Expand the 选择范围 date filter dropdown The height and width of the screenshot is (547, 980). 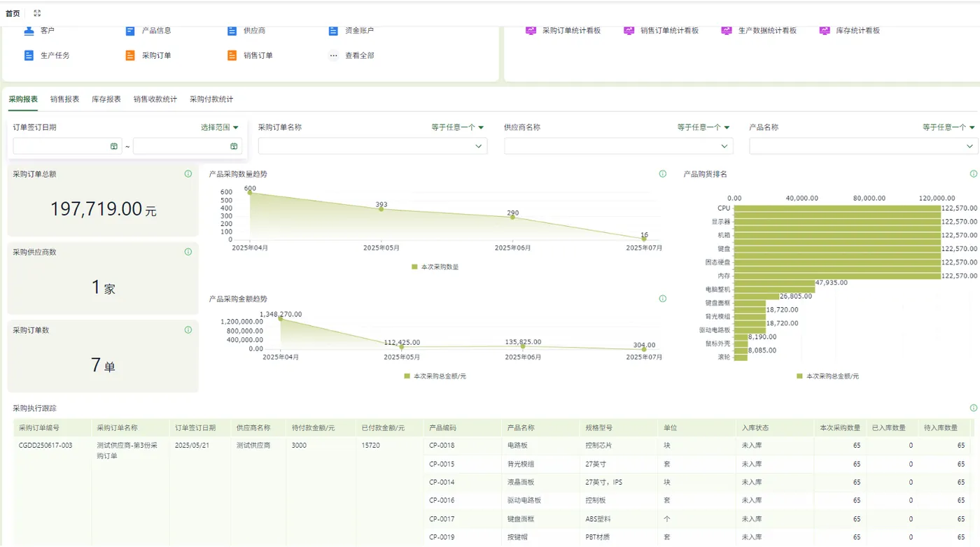tap(220, 127)
